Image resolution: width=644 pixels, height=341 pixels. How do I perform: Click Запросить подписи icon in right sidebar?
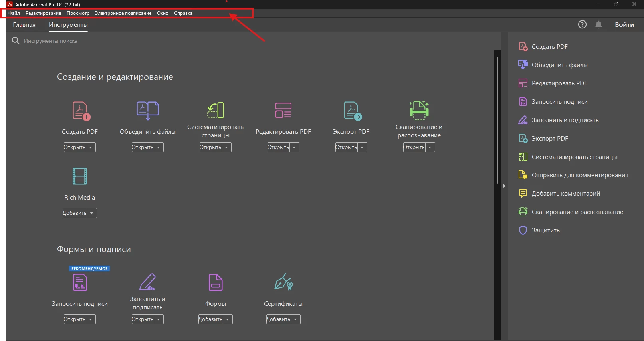point(523,101)
